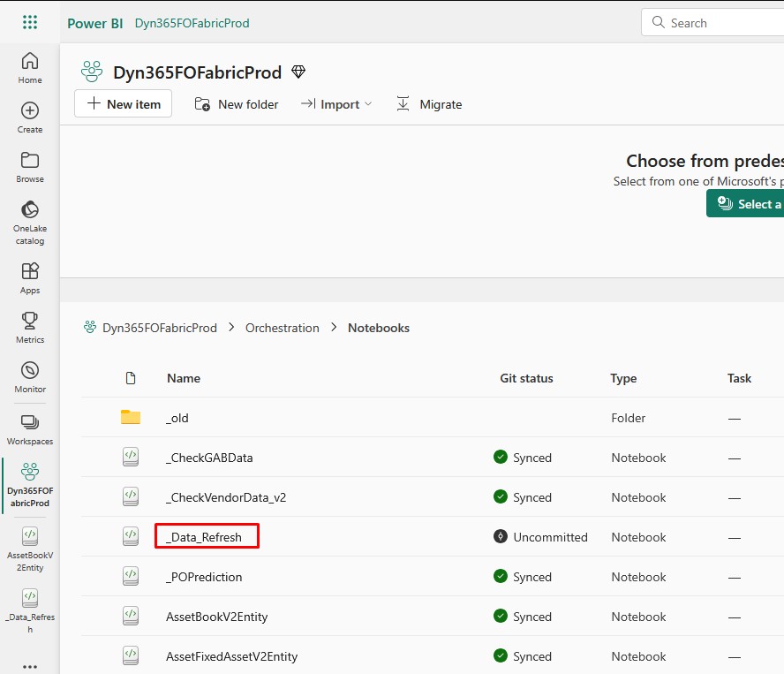The image size is (784, 674).
Task: Open _CheckGABData notebook
Action: (209, 458)
